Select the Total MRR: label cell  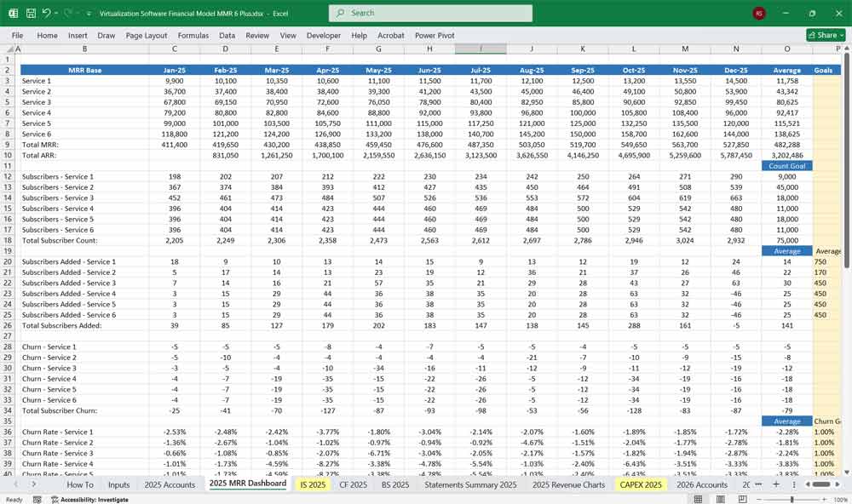coord(84,145)
